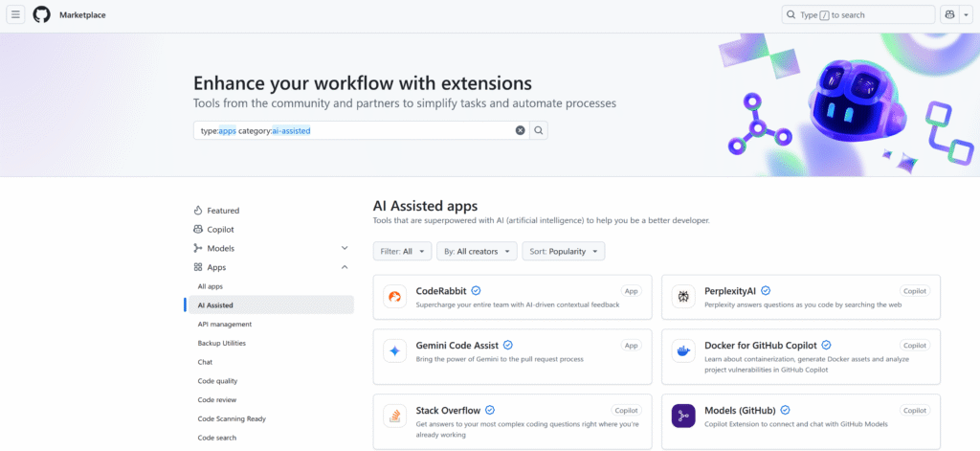The image size is (980, 451).
Task: Open the user profile avatar menu
Action: [949, 15]
